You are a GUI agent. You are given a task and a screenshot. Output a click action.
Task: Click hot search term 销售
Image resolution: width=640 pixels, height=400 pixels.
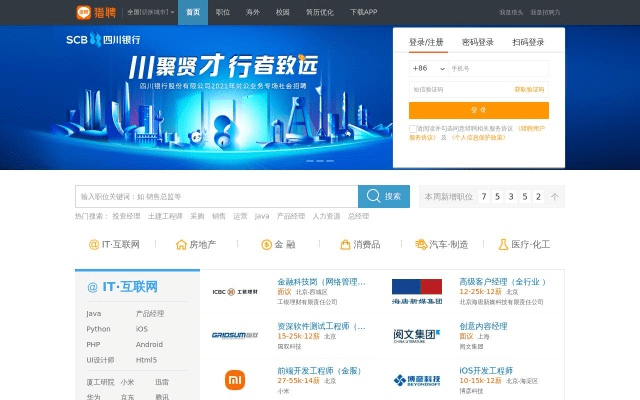(x=218, y=216)
